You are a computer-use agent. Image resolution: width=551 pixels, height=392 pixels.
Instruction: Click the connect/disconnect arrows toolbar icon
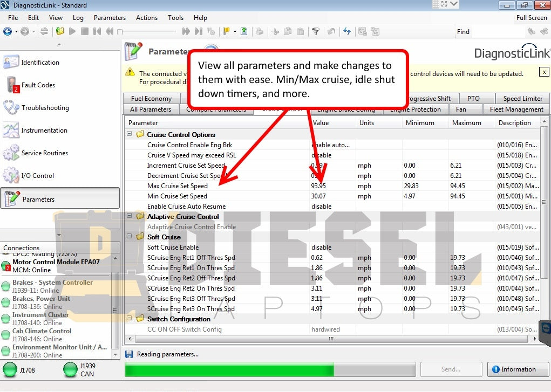[x=44, y=32]
